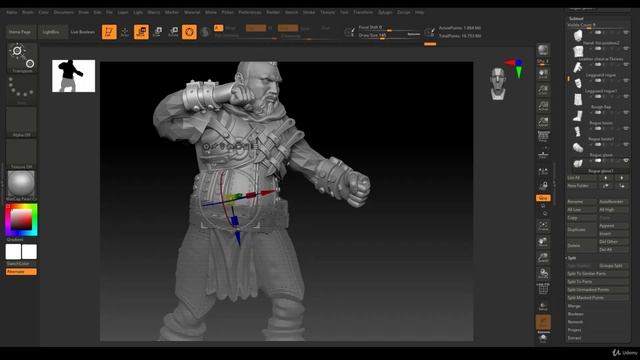Expand the Merge section

point(574,306)
